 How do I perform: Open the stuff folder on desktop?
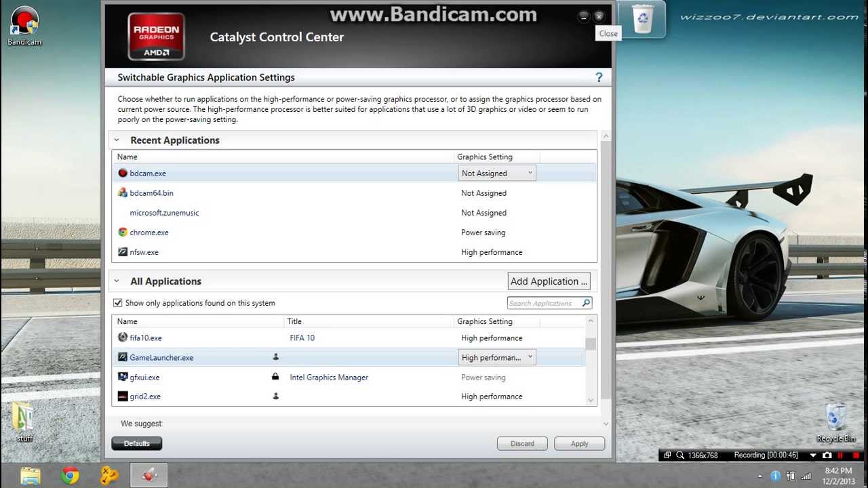[x=24, y=422]
